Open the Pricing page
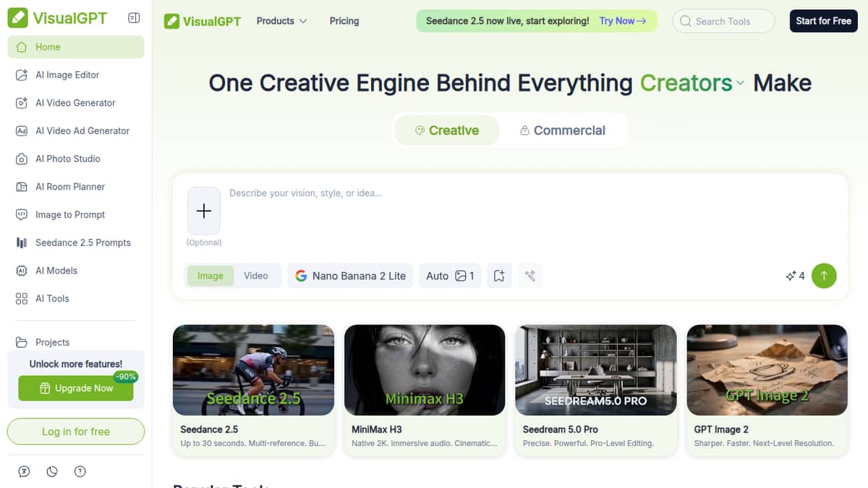 pos(344,21)
